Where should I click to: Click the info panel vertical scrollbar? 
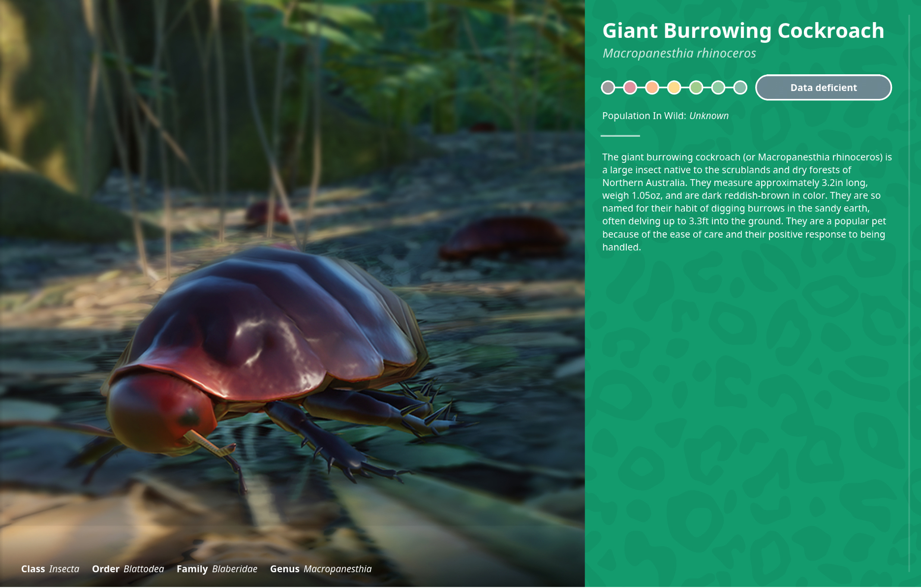pos(909,293)
